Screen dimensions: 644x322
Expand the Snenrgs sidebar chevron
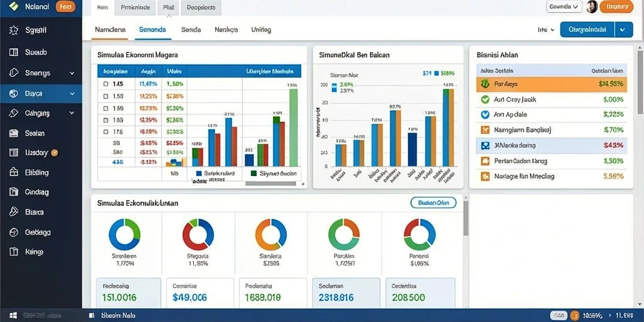point(72,73)
